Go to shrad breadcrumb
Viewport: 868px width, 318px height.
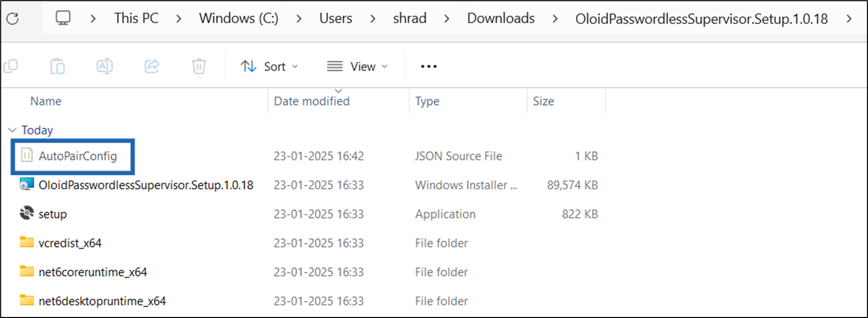[409, 19]
